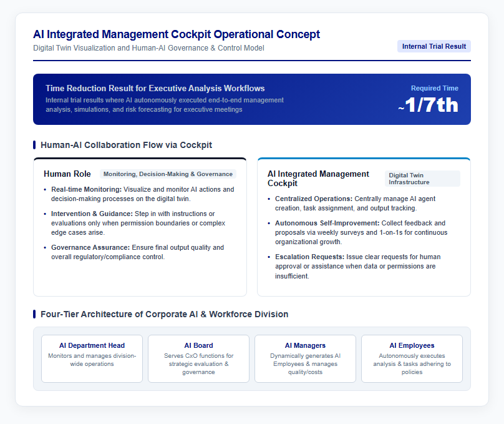Image resolution: width=504 pixels, height=424 pixels.
Task: Click the "Centralized Operations" bullet label
Action: point(314,199)
